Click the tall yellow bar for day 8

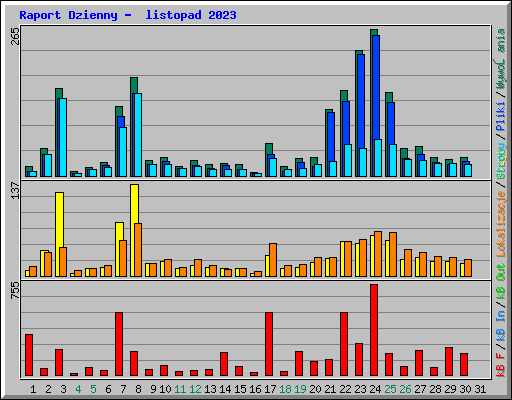click(x=134, y=204)
